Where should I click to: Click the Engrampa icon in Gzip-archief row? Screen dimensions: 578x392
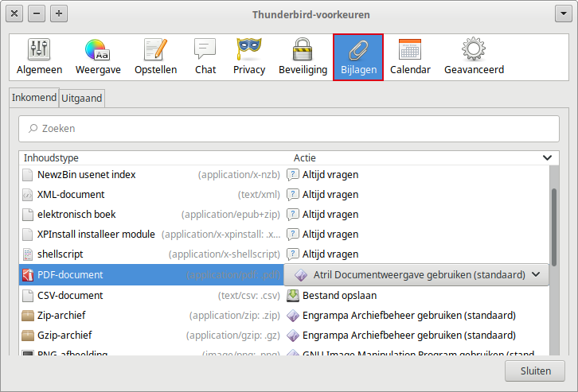(x=293, y=336)
